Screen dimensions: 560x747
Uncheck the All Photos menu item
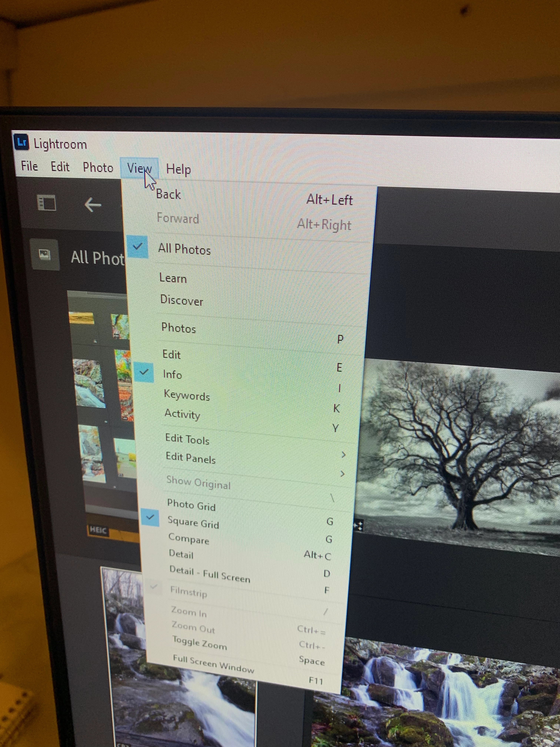coord(184,250)
